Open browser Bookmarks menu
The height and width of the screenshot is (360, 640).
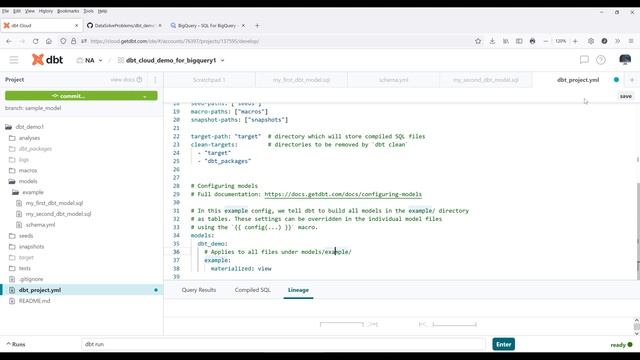[68, 11]
